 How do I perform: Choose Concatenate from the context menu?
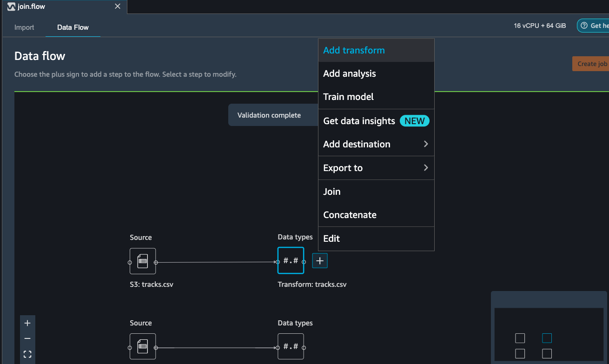click(x=376, y=215)
